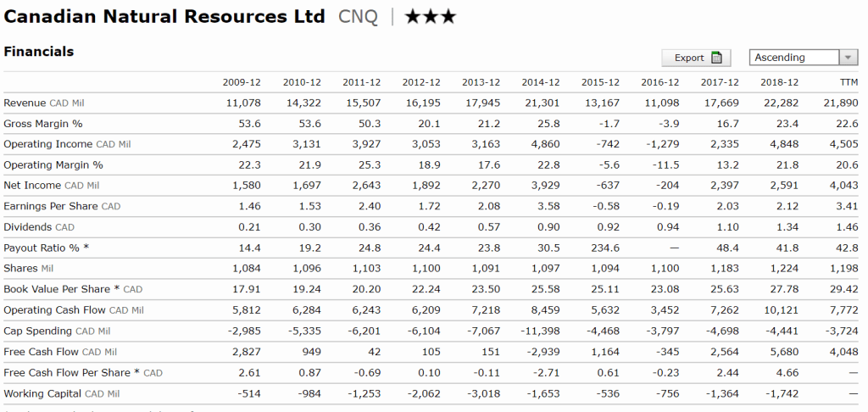Viewport: 868px width, 412px height.
Task: Click 2018-12 shares value 1,224
Action: pyautogui.click(x=784, y=269)
